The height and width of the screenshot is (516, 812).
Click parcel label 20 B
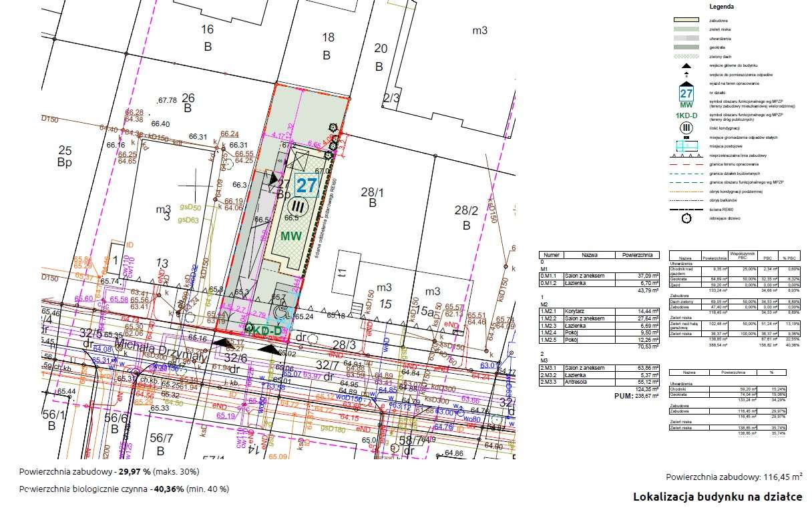click(380, 57)
